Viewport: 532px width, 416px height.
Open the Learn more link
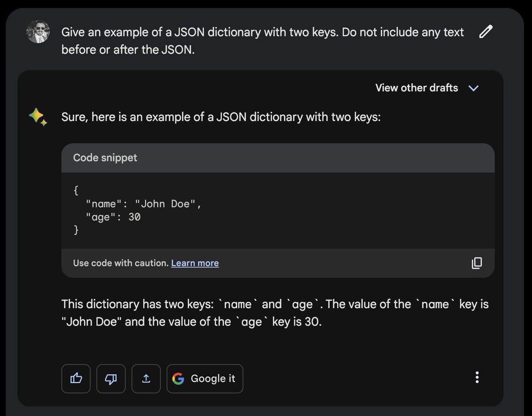[x=195, y=263]
